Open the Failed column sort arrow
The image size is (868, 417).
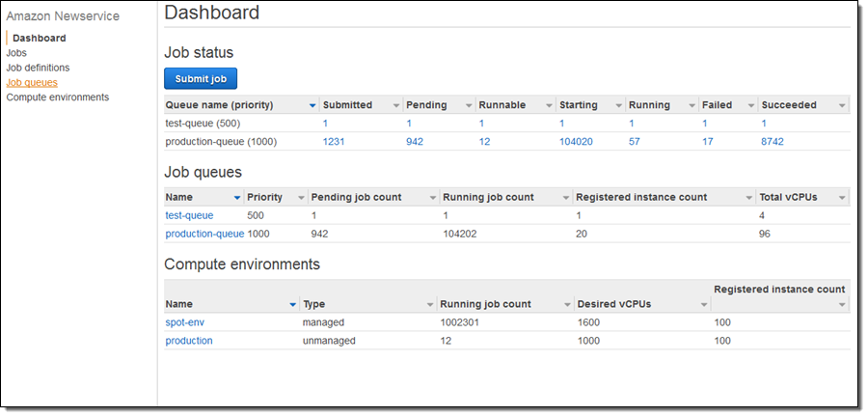click(750, 105)
